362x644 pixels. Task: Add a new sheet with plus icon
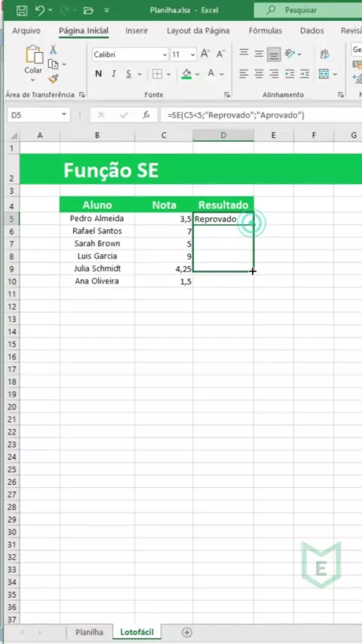pos(187,632)
